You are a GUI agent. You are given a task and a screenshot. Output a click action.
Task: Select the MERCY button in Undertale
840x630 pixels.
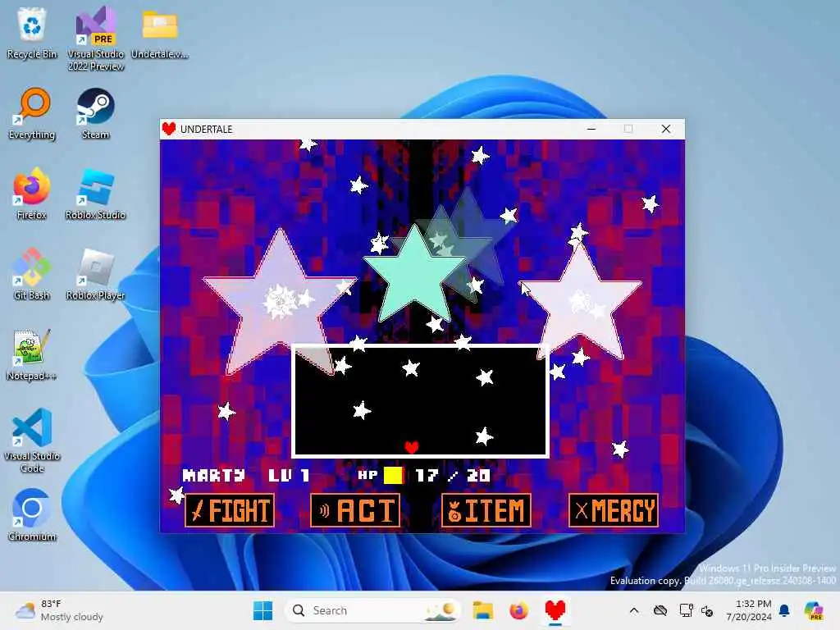click(x=614, y=510)
